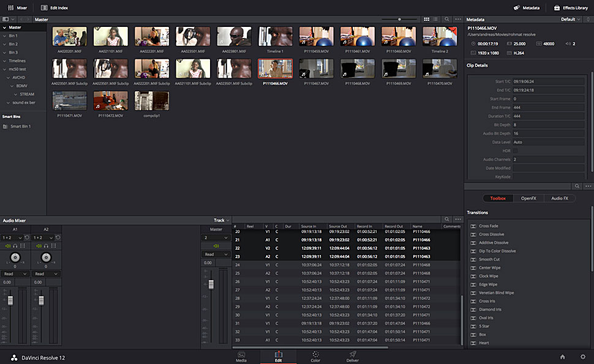The image size is (594, 364).
Task: Open project settings gear icon
Action: click(582, 357)
